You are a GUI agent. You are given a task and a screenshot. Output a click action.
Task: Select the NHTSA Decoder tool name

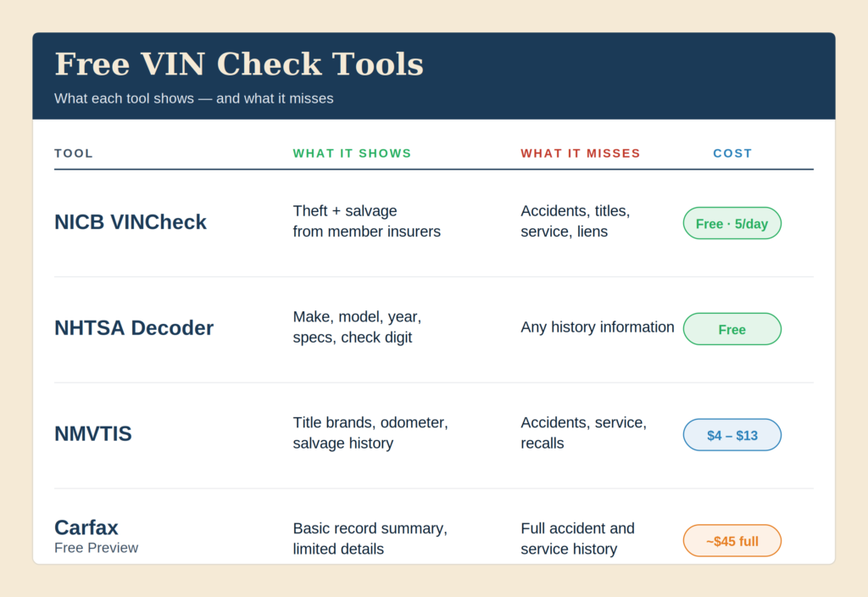134,328
